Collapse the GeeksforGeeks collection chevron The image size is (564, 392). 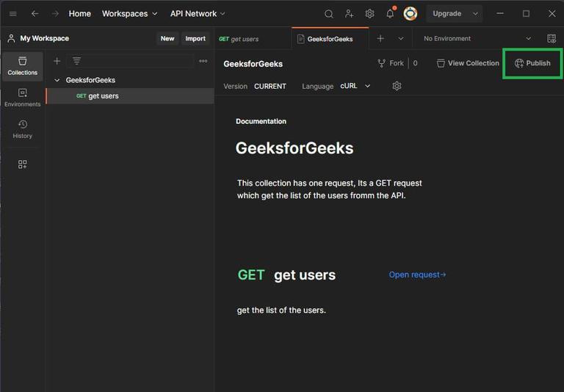click(57, 80)
